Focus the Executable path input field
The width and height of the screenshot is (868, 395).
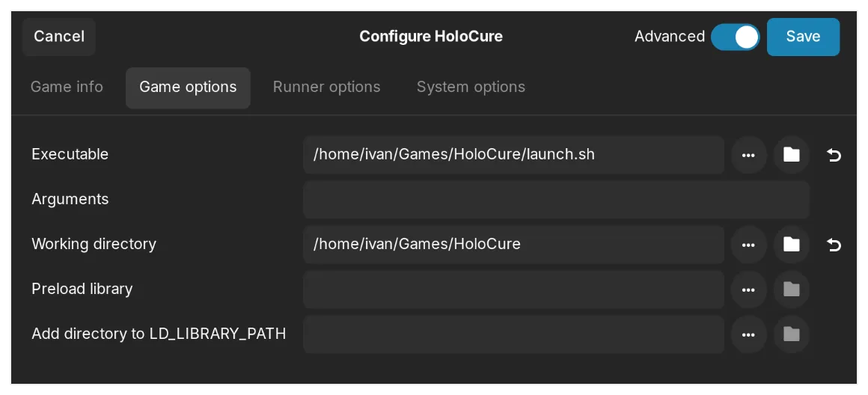(x=513, y=155)
